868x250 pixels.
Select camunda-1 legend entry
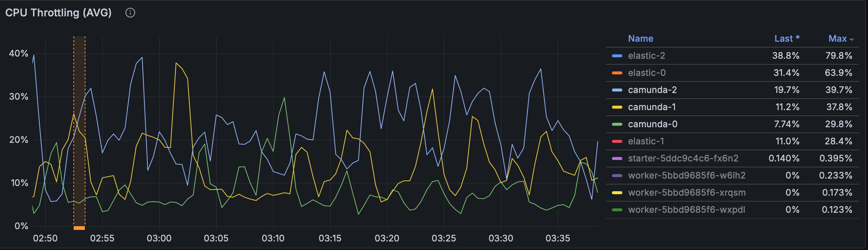(x=651, y=107)
